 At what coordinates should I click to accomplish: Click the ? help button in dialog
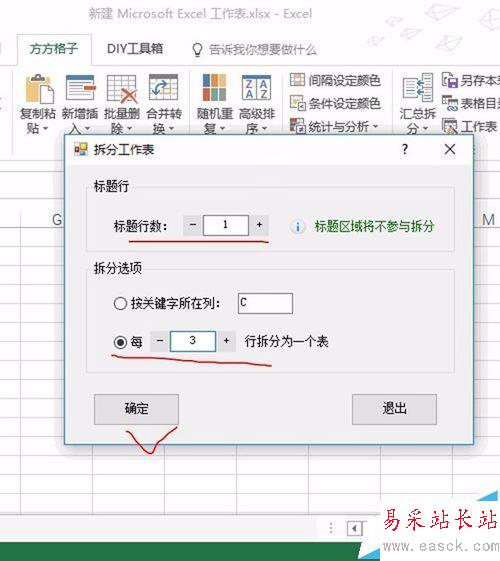(x=405, y=149)
